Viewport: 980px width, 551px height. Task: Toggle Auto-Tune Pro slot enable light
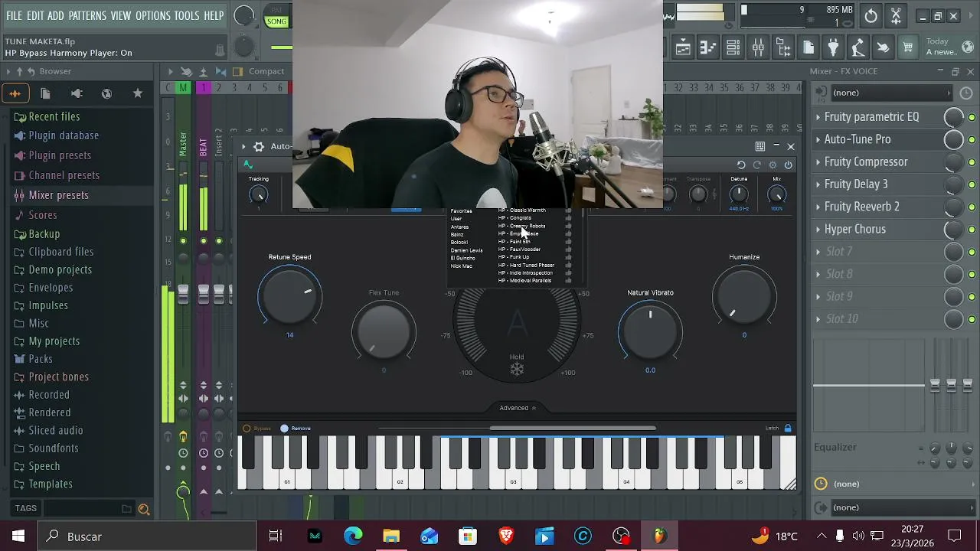972,140
